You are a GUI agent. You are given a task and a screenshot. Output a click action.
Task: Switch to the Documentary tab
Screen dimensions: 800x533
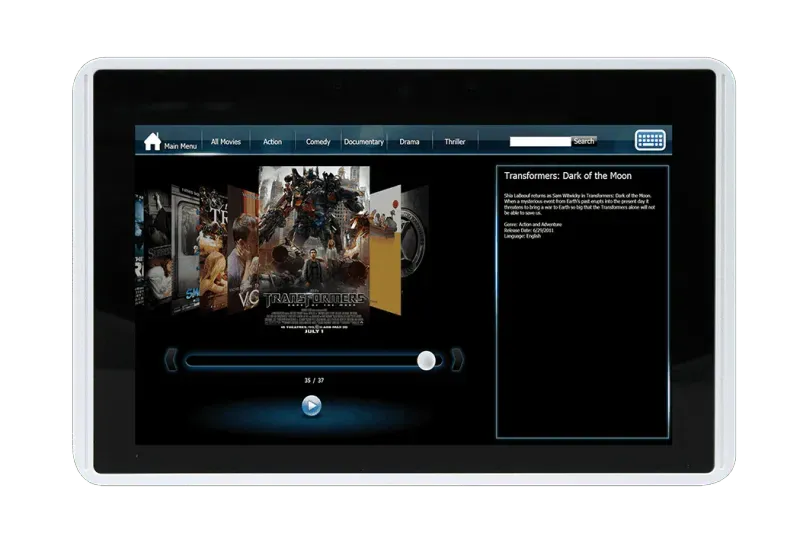[363, 142]
